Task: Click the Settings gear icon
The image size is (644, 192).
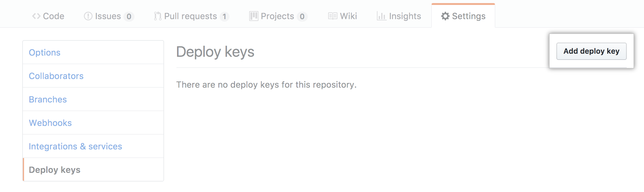Action: [x=445, y=16]
